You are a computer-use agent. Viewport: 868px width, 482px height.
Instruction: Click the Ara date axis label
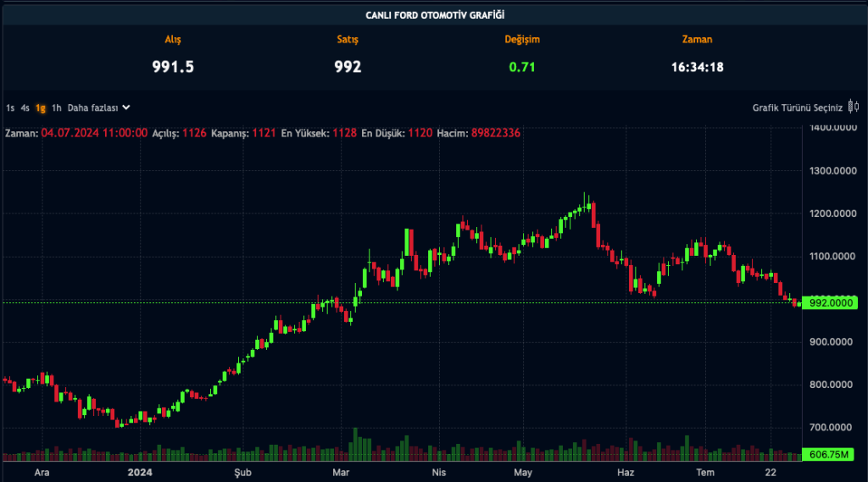click(x=42, y=472)
